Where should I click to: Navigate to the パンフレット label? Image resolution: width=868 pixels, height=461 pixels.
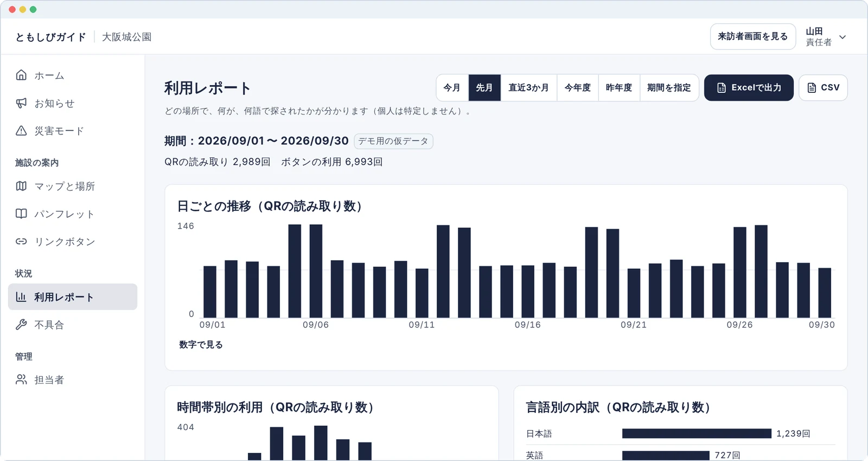click(x=65, y=214)
